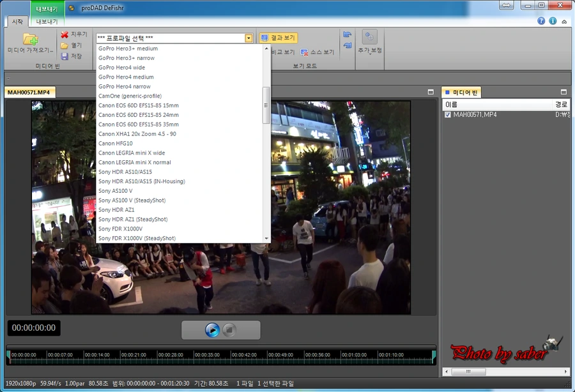Pick Sony FDR X1000V profile
The image size is (575, 392).
tap(120, 229)
